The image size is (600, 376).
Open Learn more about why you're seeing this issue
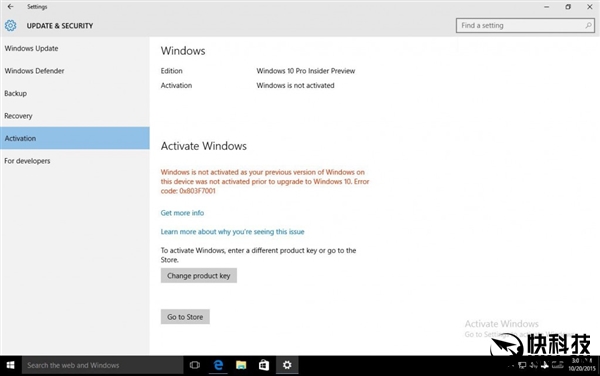[232, 232]
